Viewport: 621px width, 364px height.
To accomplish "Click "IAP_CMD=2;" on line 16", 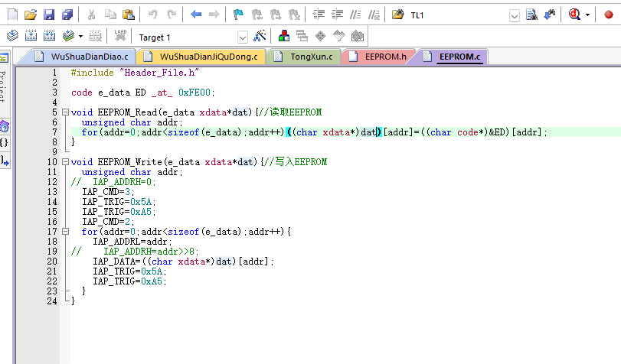I will pyautogui.click(x=108, y=222).
